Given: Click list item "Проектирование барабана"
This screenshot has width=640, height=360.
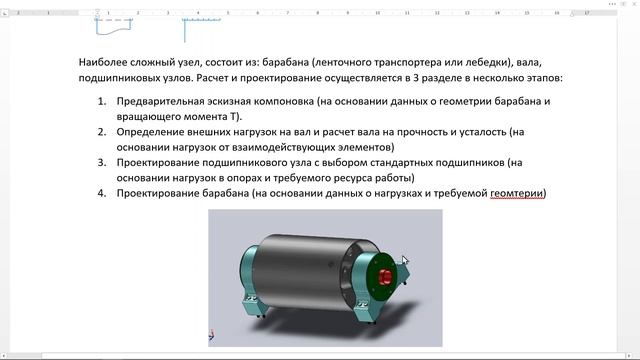Looking at the screenshot, I should (183, 193).
